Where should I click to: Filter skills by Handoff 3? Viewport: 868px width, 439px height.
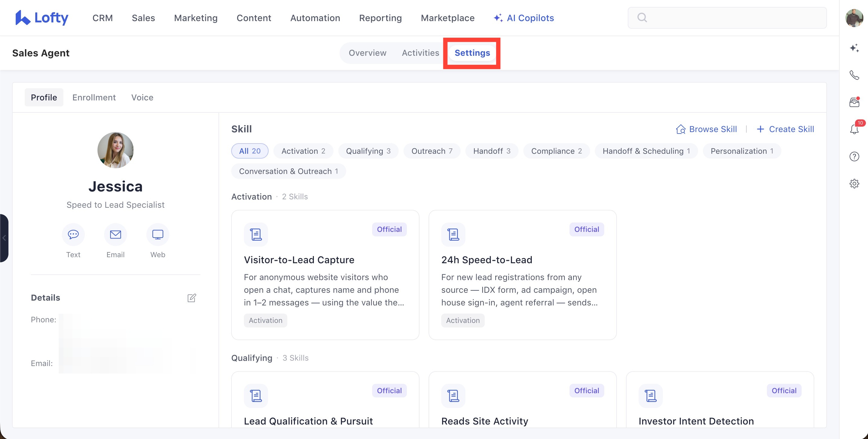[x=492, y=151]
